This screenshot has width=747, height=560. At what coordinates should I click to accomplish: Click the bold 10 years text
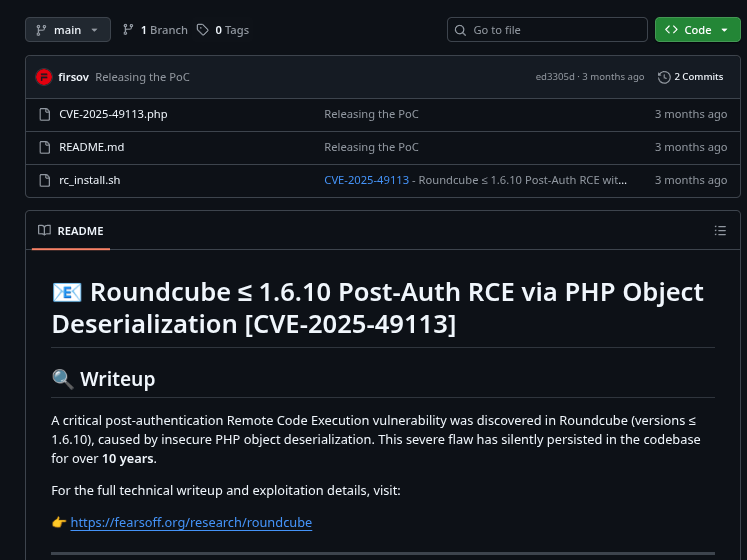128,458
